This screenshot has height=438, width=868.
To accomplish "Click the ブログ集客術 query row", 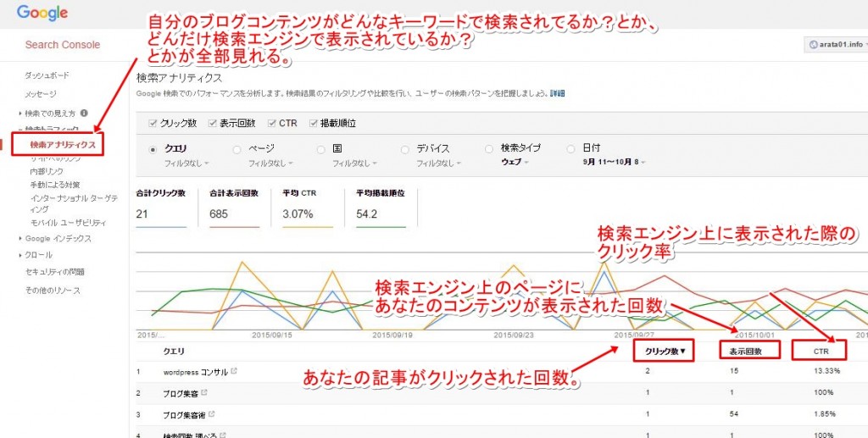I will 502,414.
